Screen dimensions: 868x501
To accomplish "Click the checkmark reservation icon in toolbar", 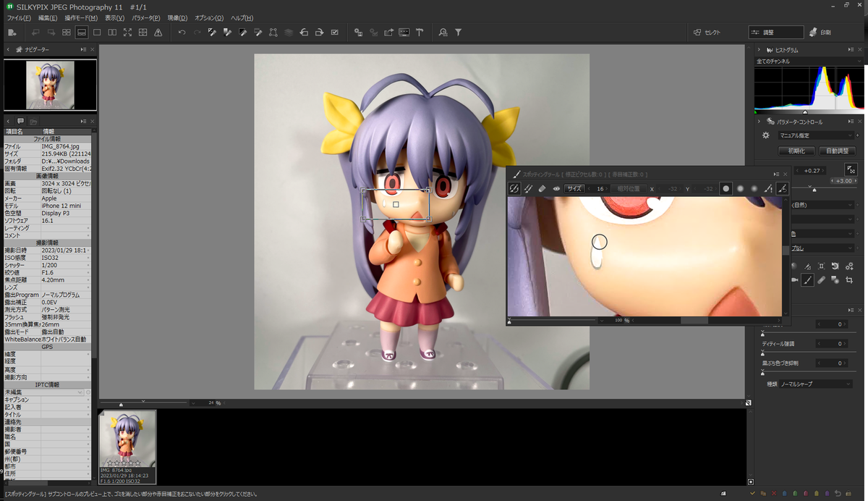I will click(334, 32).
